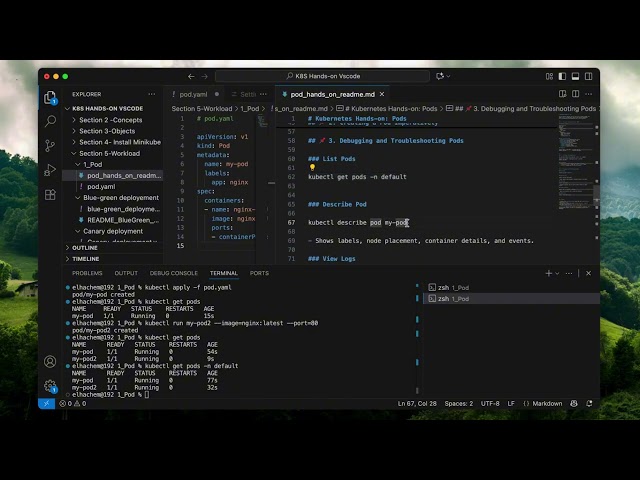Open more actions for the pod.yaml editor group
This screenshot has height=480, width=640.
coord(263,94)
